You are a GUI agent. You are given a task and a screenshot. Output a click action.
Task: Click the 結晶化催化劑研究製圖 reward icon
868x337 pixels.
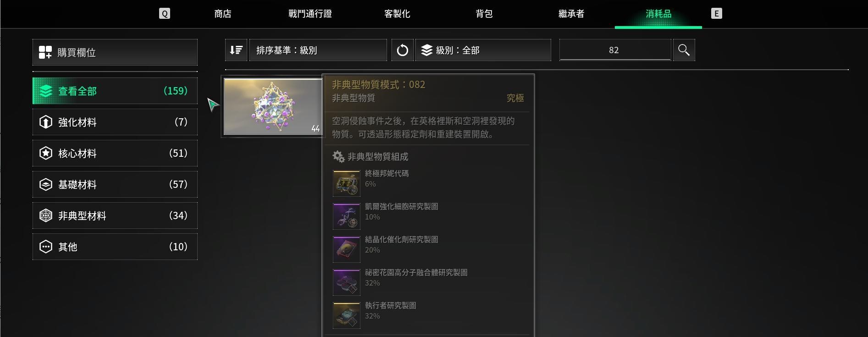[x=347, y=249]
